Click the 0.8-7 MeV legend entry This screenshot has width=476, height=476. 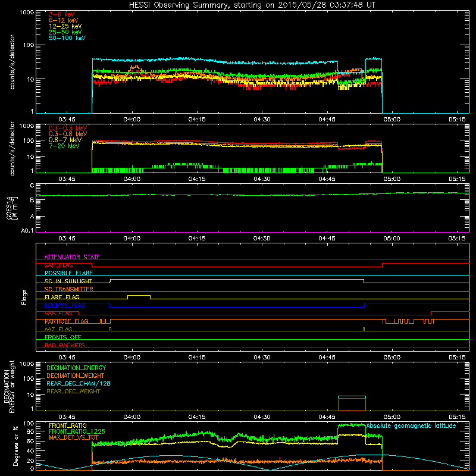[x=65, y=140]
